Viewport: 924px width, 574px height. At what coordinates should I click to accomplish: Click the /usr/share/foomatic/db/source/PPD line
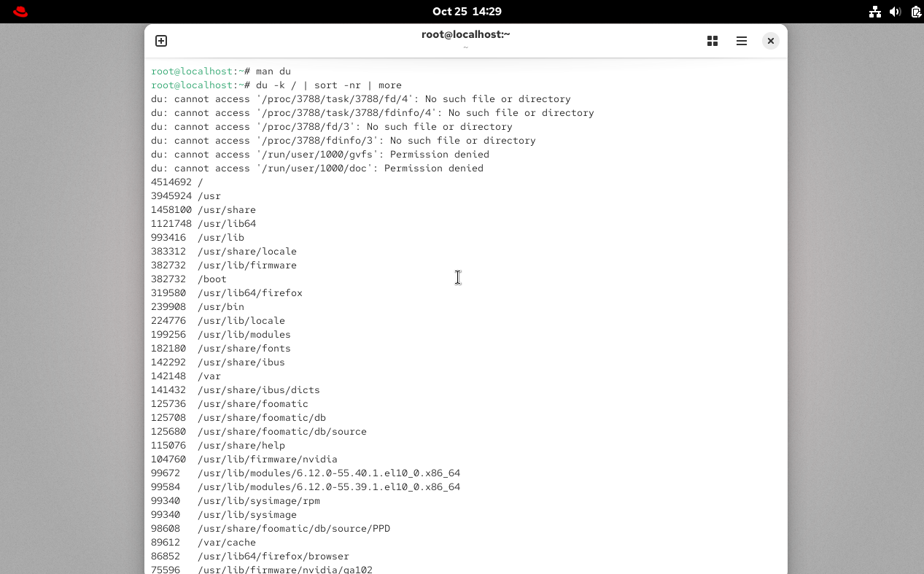point(293,529)
